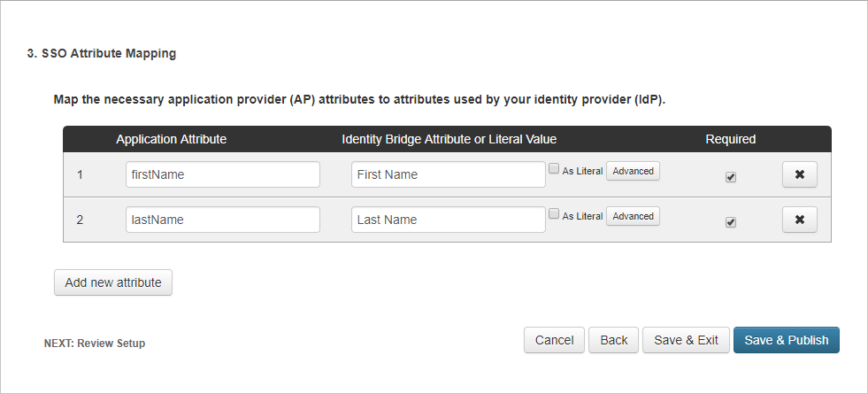This screenshot has width=868, height=394.
Task: Cancel the SSO setup
Action: pyautogui.click(x=555, y=340)
